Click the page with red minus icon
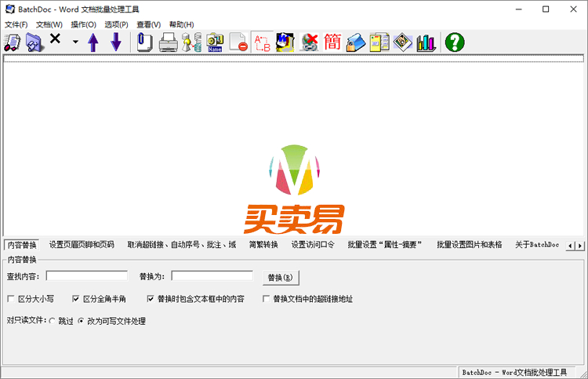Viewport: 588px width, 379px height. pyautogui.click(x=238, y=42)
